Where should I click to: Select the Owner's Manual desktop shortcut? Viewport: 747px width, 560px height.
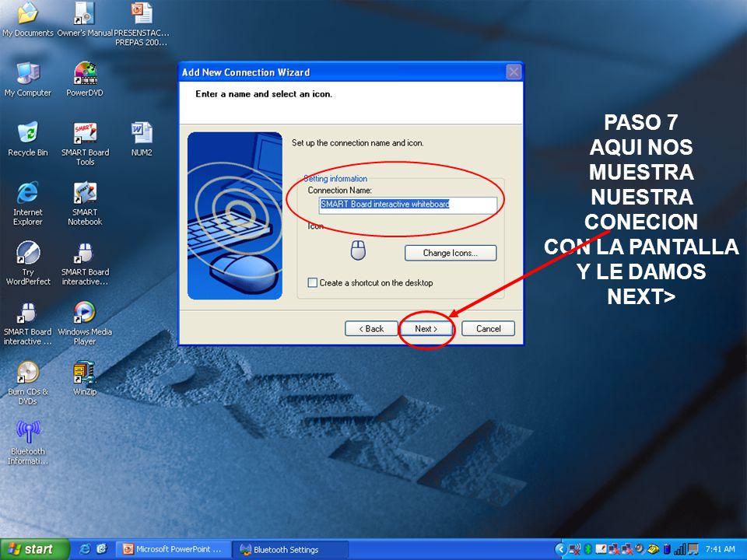(x=85, y=19)
